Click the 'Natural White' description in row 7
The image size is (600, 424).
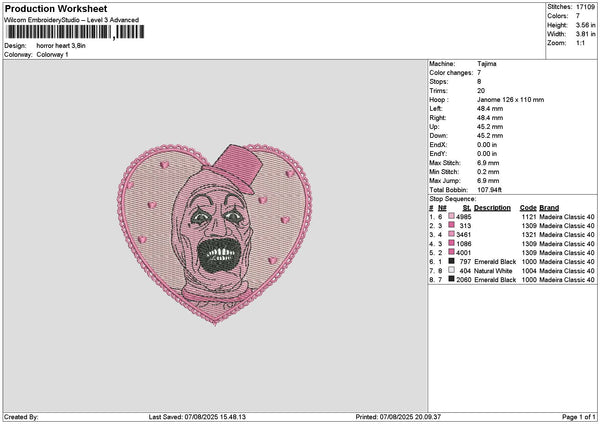click(493, 271)
